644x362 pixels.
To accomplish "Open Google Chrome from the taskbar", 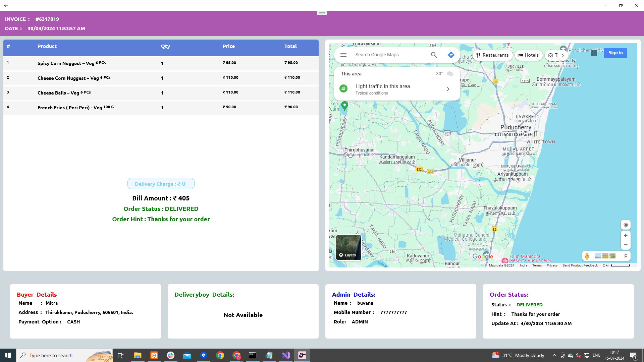I will pyautogui.click(x=220, y=355).
